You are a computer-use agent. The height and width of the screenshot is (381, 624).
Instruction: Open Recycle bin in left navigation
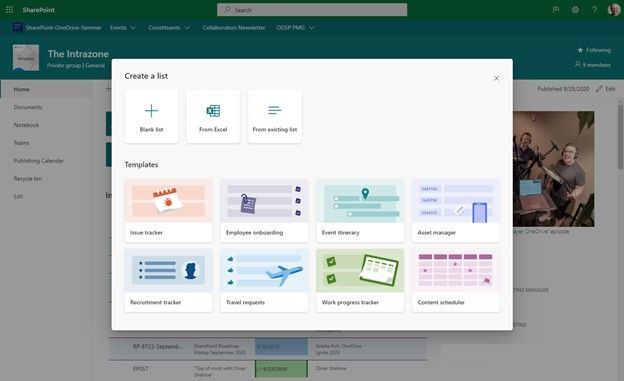tap(28, 179)
